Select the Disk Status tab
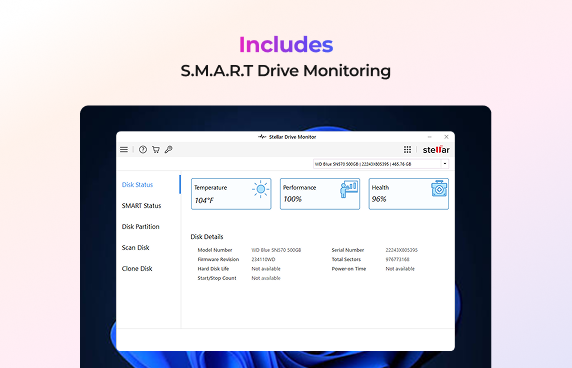 [x=137, y=185]
